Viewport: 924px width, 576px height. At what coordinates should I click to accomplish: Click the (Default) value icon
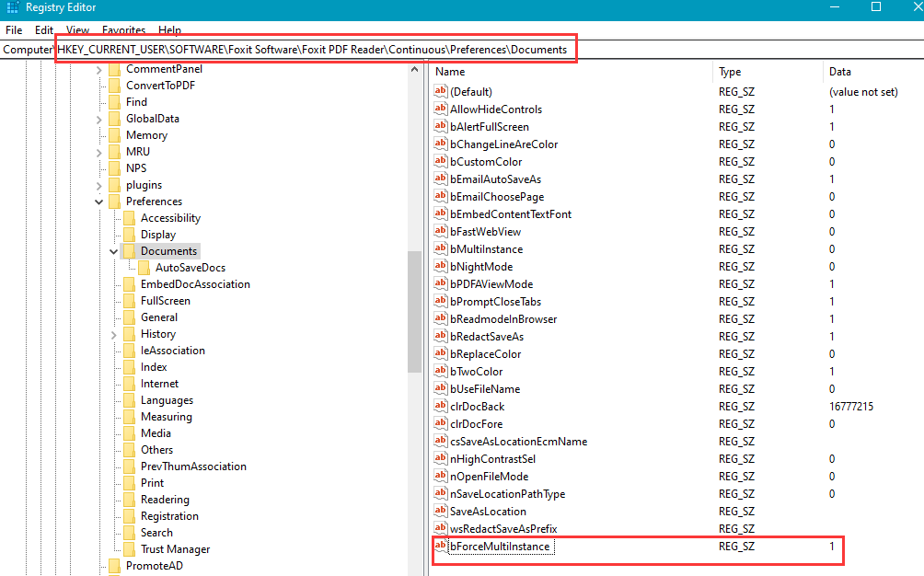coord(440,91)
